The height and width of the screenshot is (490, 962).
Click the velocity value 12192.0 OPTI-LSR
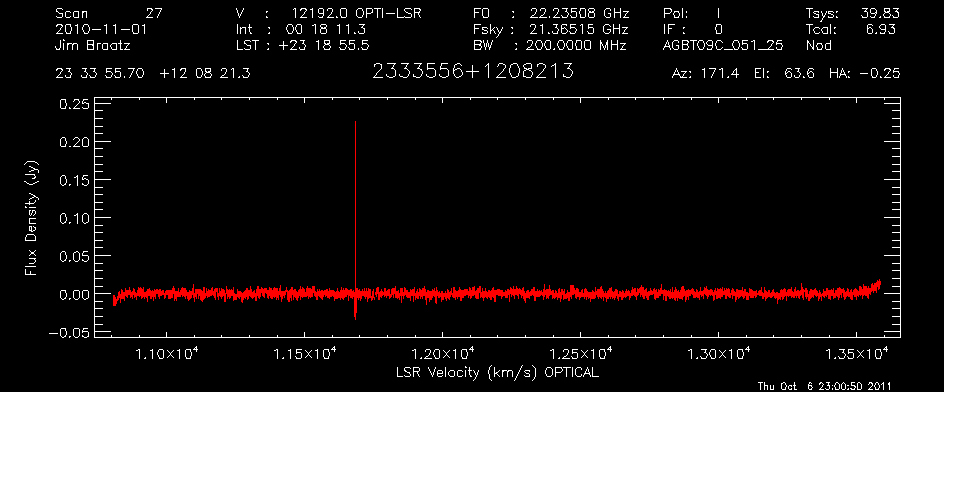(356, 13)
